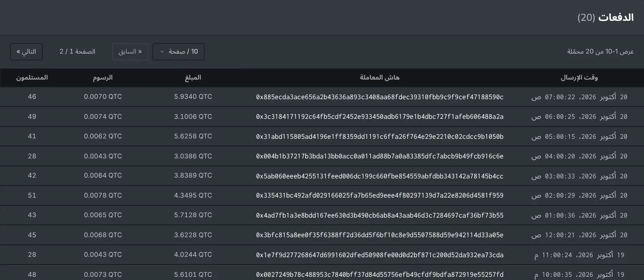644x280 pixels.
Task: Select amount 3.6228 QTC
Action: click(193, 235)
